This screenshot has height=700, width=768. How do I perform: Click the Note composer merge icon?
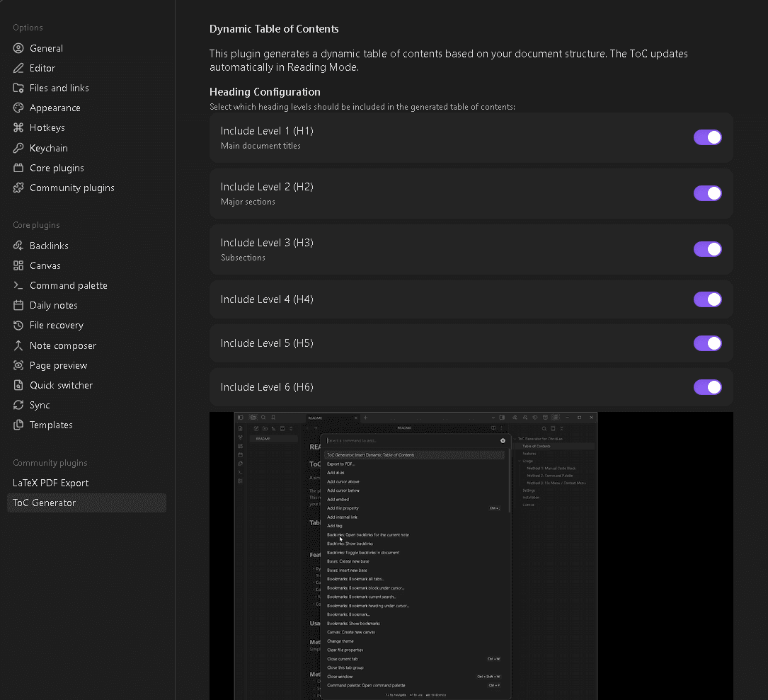(x=18, y=345)
